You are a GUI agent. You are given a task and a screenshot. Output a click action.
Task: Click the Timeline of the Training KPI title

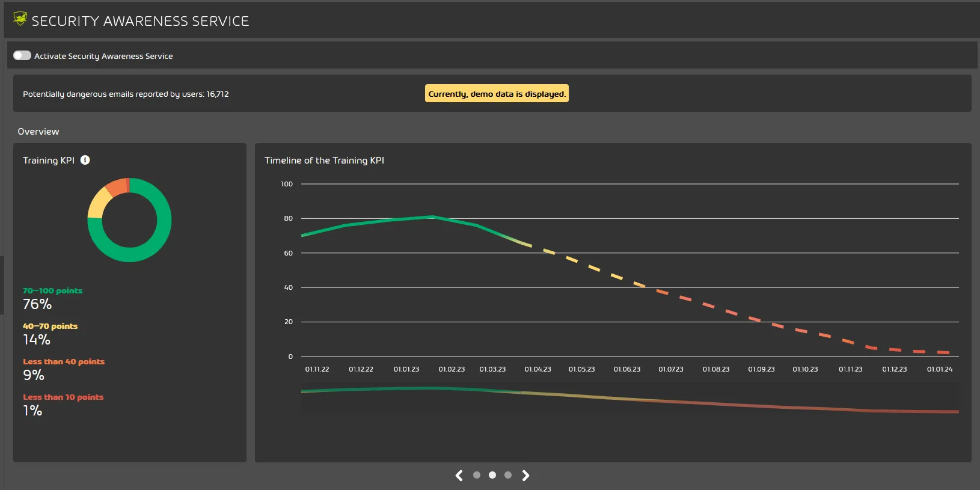324,161
